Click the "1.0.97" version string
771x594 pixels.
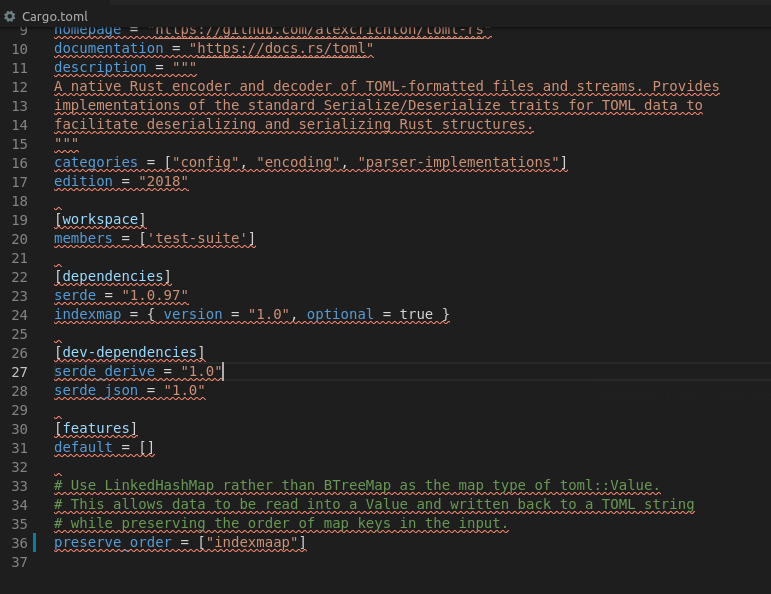click(x=155, y=296)
